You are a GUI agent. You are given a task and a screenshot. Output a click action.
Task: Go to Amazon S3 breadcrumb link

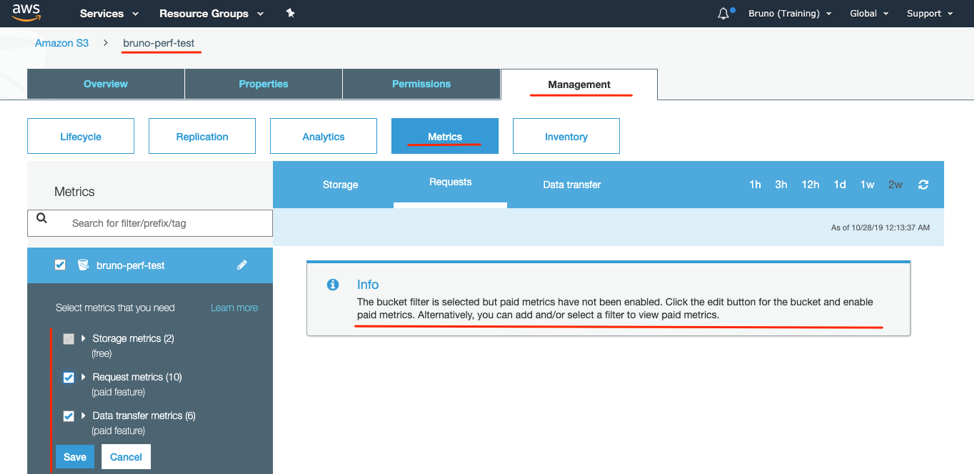click(x=61, y=43)
